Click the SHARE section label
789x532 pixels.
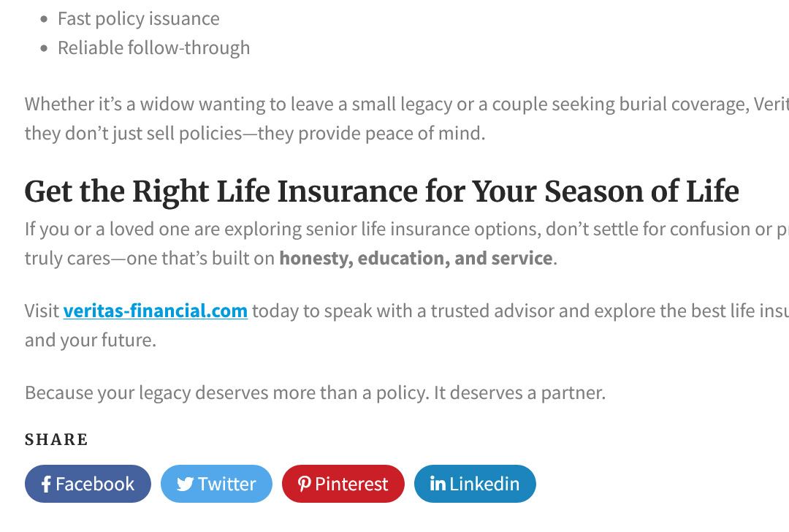tap(56, 440)
